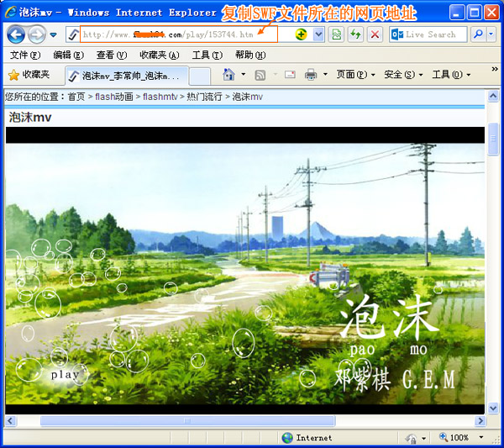Click the protected mode status icon
The height and width of the screenshot is (448, 504).
(411, 438)
